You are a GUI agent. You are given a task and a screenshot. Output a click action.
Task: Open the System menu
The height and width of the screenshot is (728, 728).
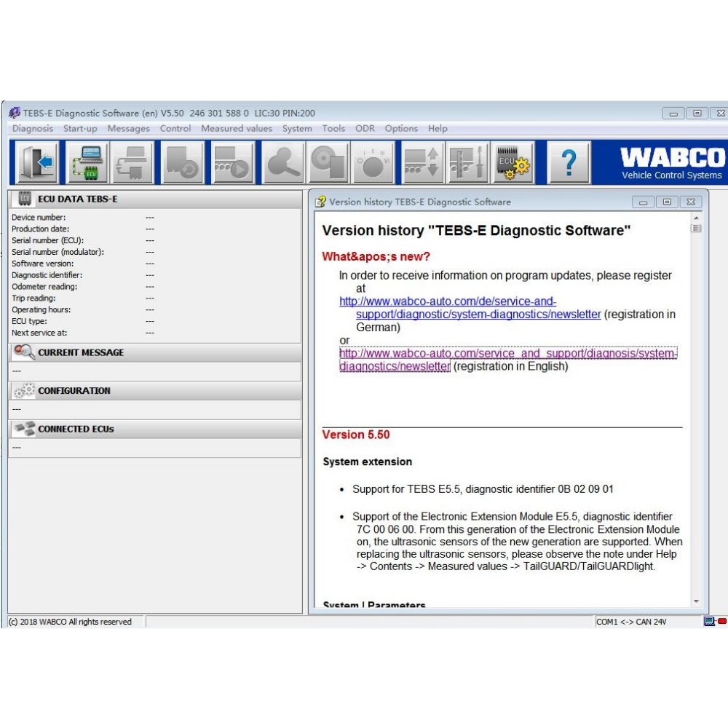click(297, 128)
